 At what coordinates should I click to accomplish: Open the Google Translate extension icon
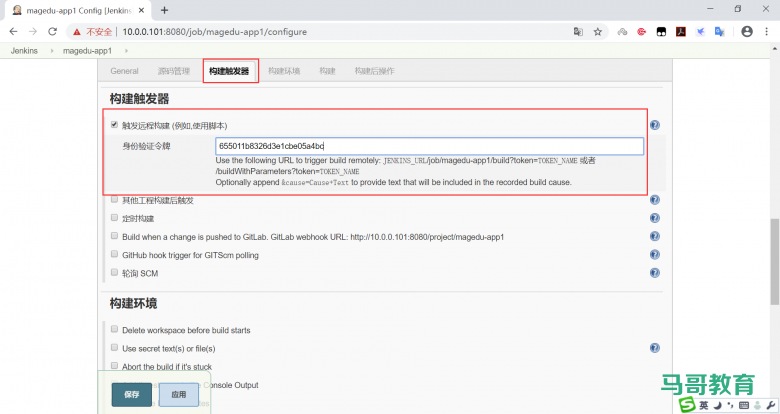720,32
